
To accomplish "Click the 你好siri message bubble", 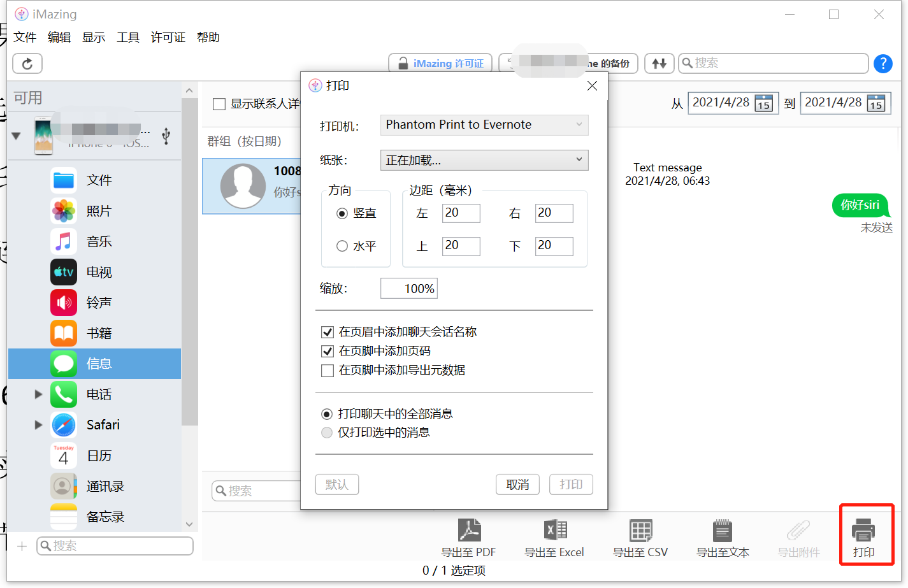I will pos(860,205).
